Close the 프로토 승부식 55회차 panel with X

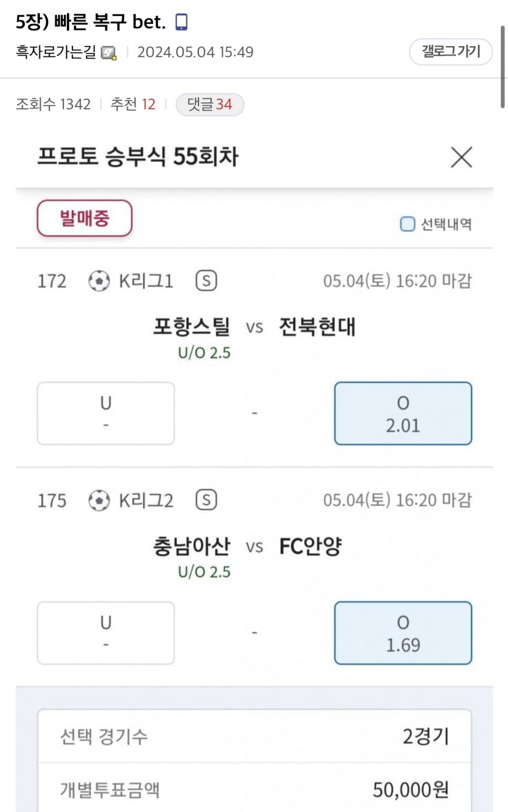click(461, 157)
